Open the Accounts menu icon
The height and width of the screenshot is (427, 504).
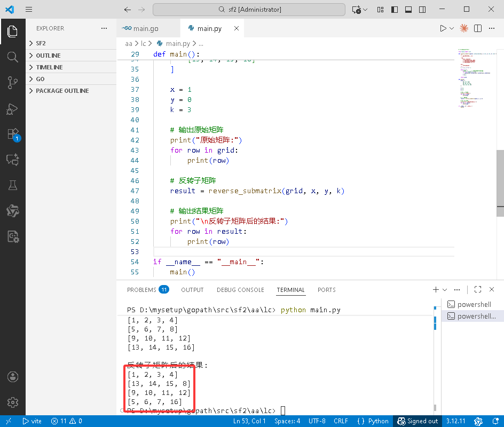point(12,376)
